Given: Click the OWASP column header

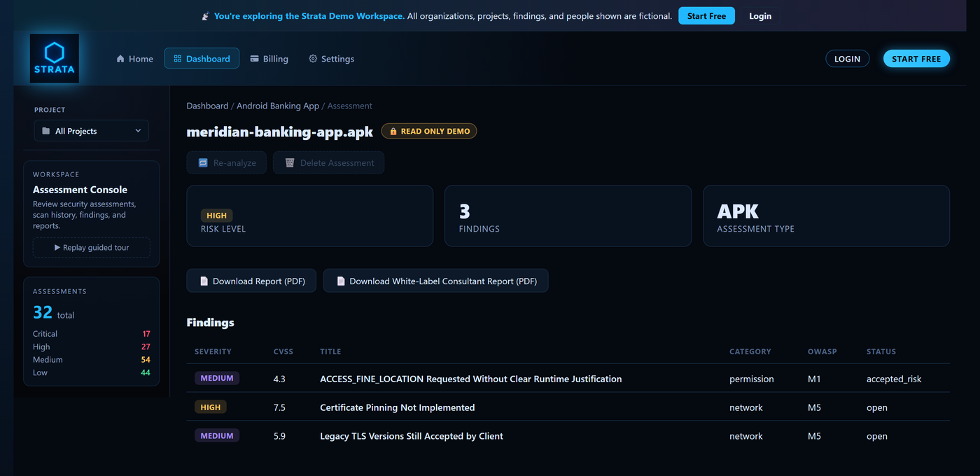Looking at the screenshot, I should [822, 351].
